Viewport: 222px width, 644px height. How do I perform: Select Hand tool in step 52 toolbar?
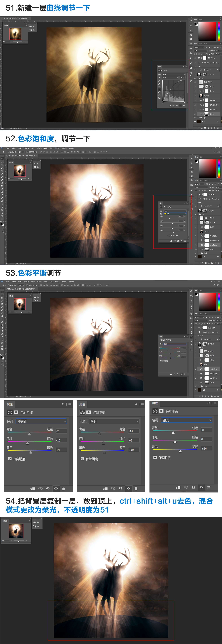point(2,213)
